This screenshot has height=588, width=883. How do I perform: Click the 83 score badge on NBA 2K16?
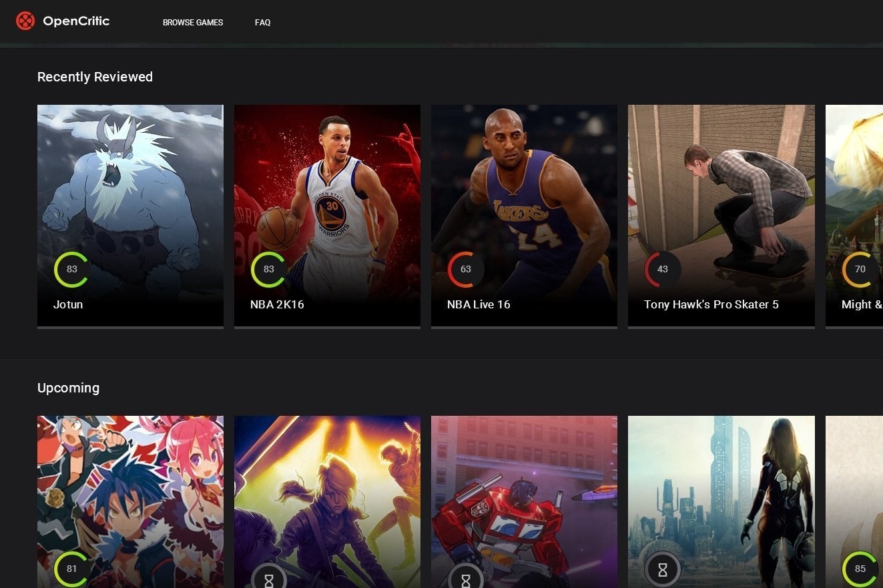click(268, 270)
